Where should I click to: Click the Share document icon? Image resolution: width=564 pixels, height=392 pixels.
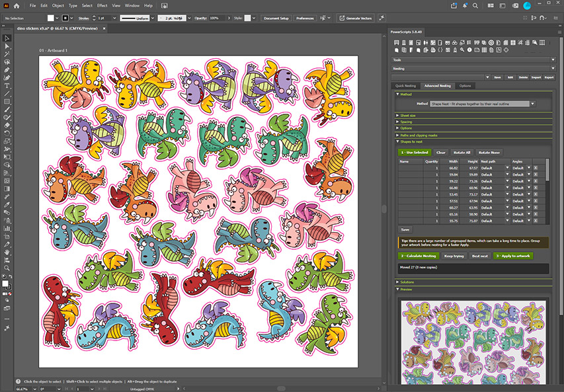pos(454,6)
